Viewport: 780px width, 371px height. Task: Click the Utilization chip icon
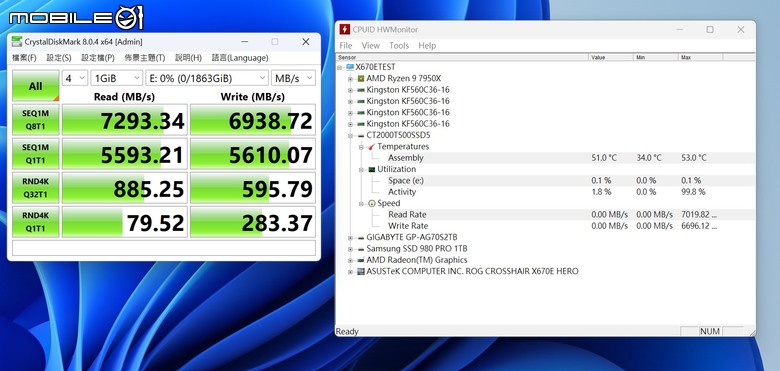click(372, 169)
